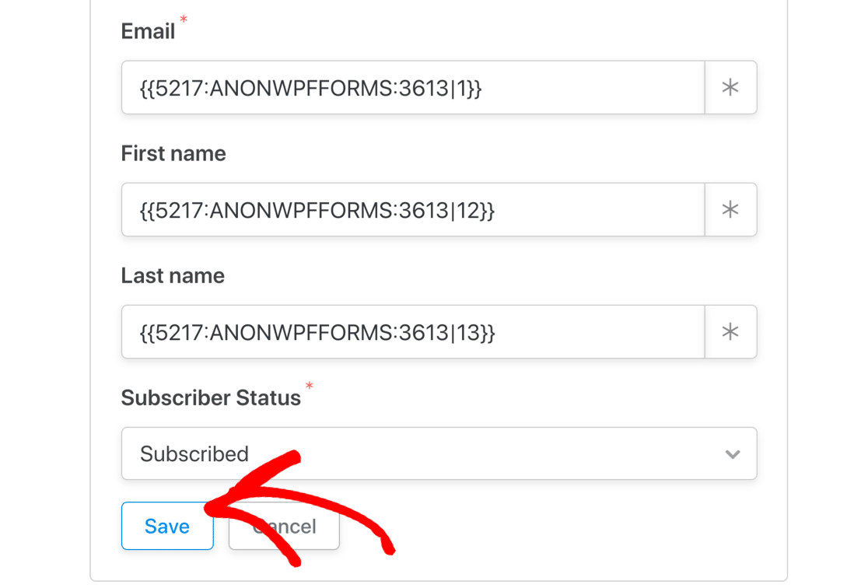This screenshot has height=588, width=868.
Task: Click the Email field label
Action: (x=148, y=31)
